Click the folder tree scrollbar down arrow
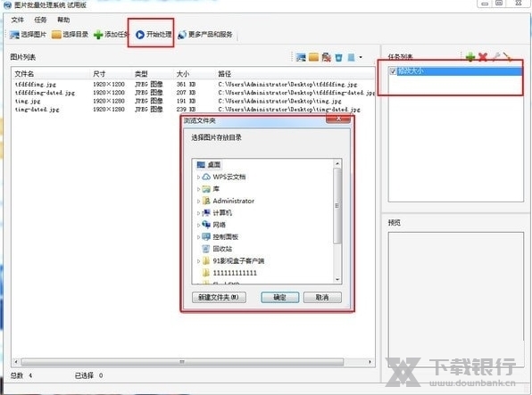Image resolution: width=532 pixels, height=395 pixels. click(337, 279)
